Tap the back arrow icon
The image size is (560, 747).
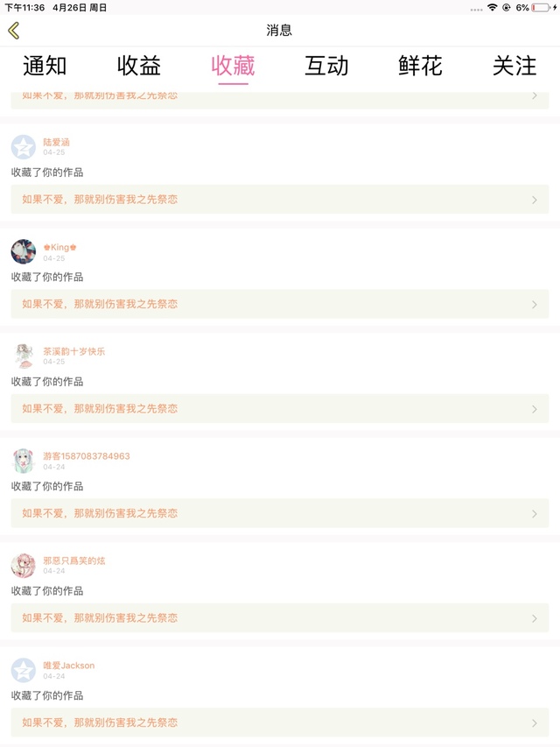click(x=14, y=31)
